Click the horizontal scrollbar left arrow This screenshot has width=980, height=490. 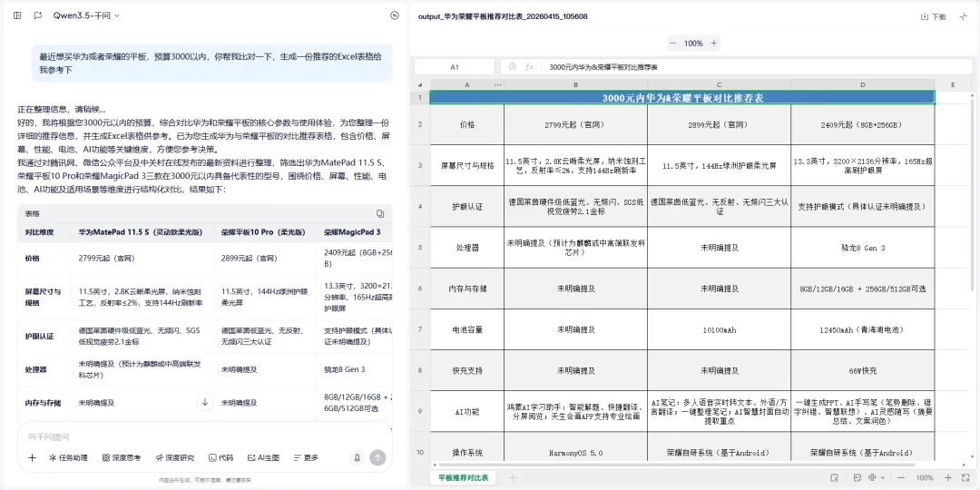click(x=436, y=465)
